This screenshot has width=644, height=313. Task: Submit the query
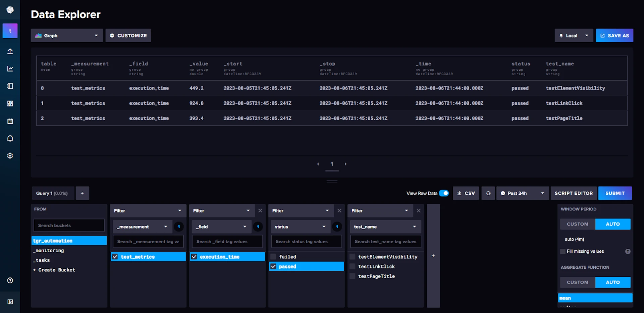point(615,193)
